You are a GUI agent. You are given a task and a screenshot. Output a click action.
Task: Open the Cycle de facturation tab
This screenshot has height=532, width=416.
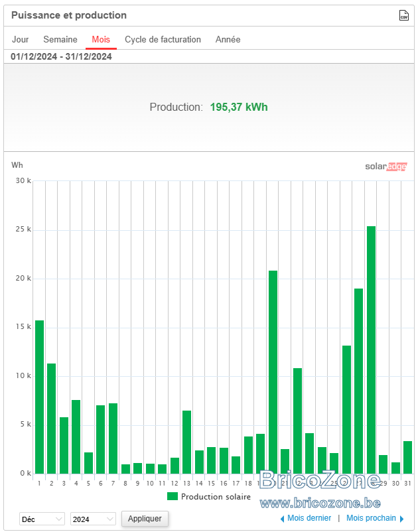[163, 40]
